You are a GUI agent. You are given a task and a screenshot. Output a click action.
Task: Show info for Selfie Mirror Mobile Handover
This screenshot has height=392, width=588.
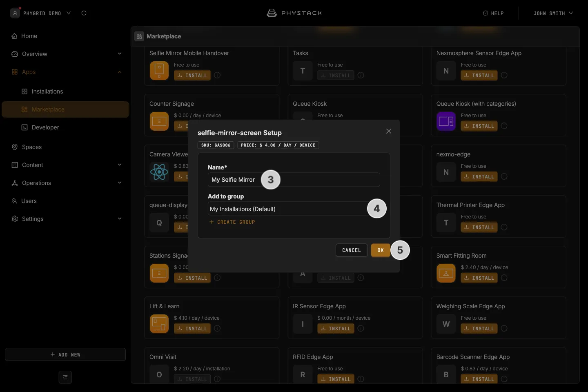point(217,75)
